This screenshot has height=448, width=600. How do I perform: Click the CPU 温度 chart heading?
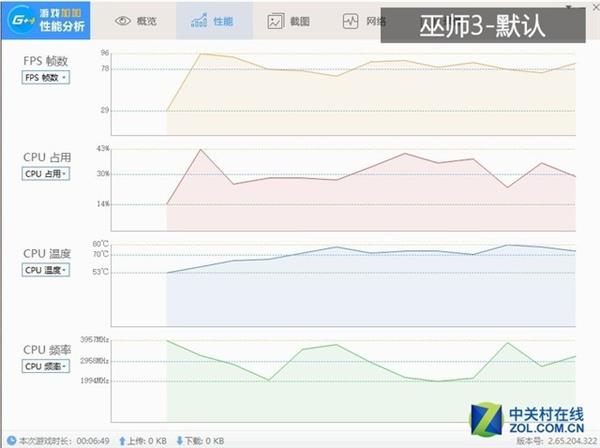(47, 253)
